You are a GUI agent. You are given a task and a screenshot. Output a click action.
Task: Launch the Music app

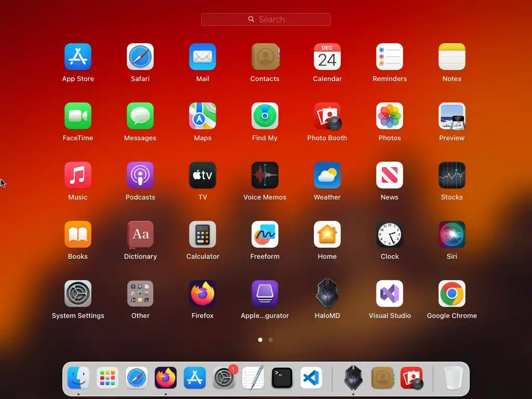pyautogui.click(x=78, y=175)
